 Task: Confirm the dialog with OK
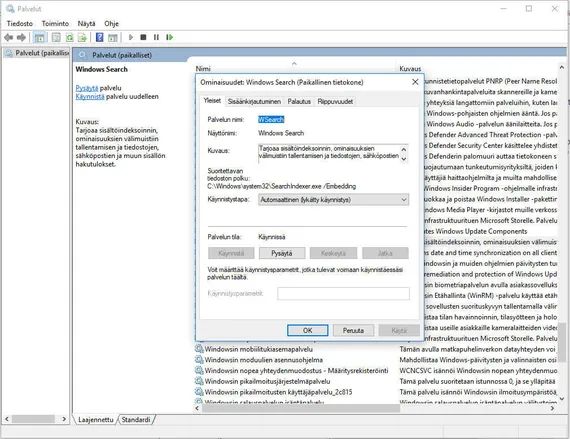pyautogui.click(x=308, y=330)
